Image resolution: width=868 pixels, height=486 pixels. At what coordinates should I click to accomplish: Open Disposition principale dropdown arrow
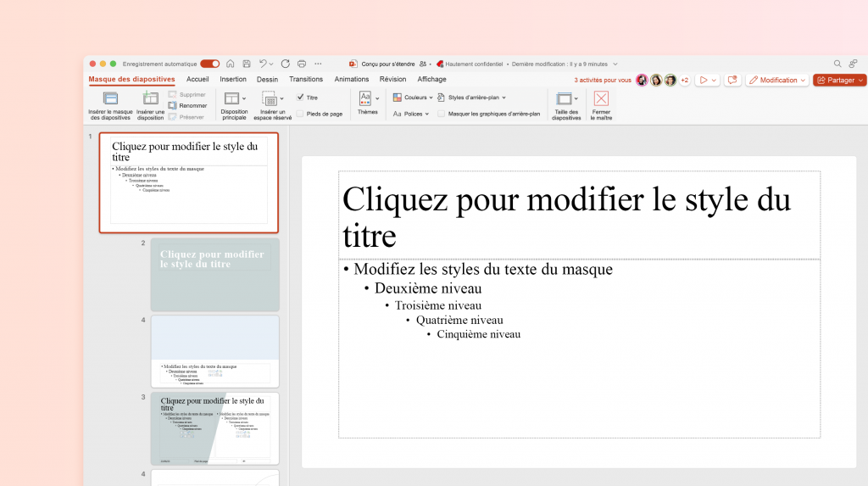pos(244,99)
